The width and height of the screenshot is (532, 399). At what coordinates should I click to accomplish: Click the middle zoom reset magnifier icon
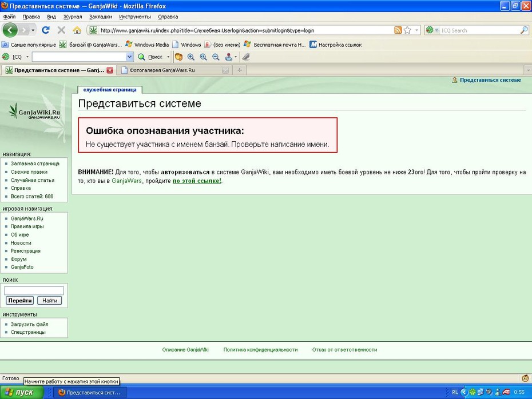click(x=203, y=57)
